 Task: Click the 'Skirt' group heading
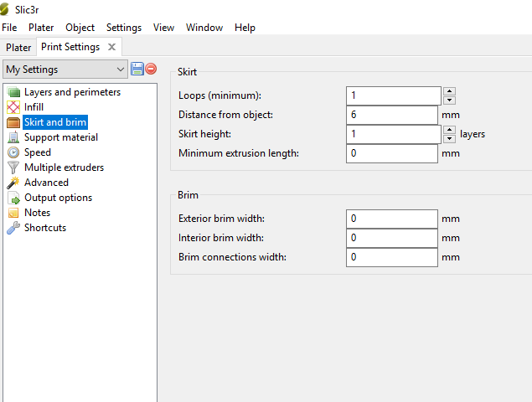coord(187,72)
